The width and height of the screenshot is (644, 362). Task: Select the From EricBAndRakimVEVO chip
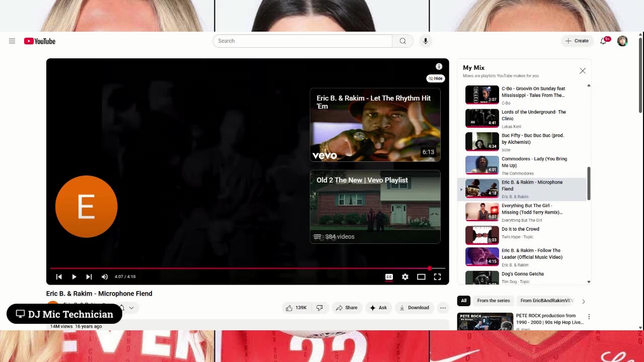547,301
